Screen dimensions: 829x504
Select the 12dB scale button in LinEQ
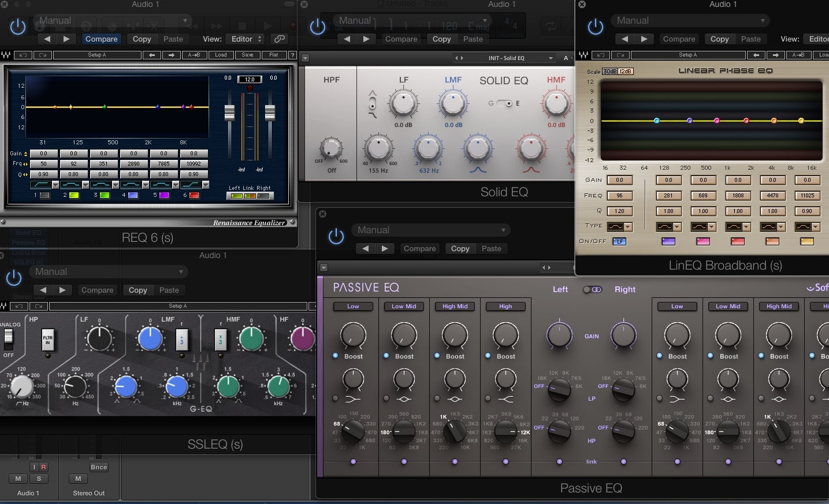(x=626, y=72)
